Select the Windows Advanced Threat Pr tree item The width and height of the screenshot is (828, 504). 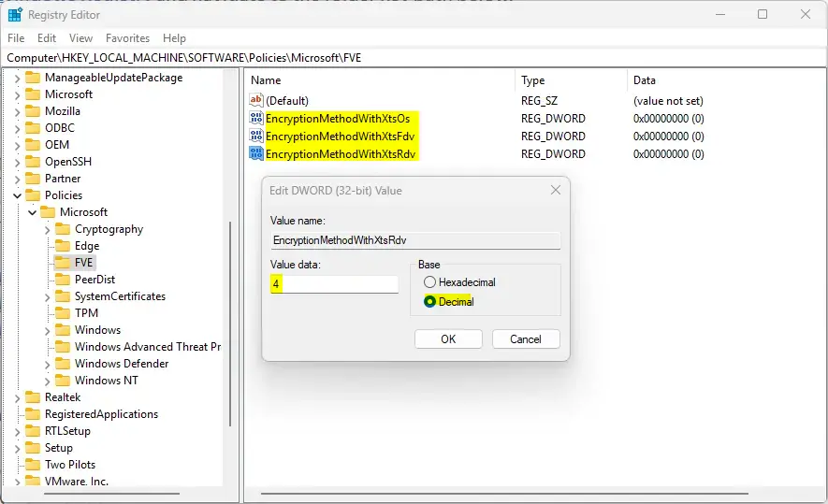coord(148,347)
